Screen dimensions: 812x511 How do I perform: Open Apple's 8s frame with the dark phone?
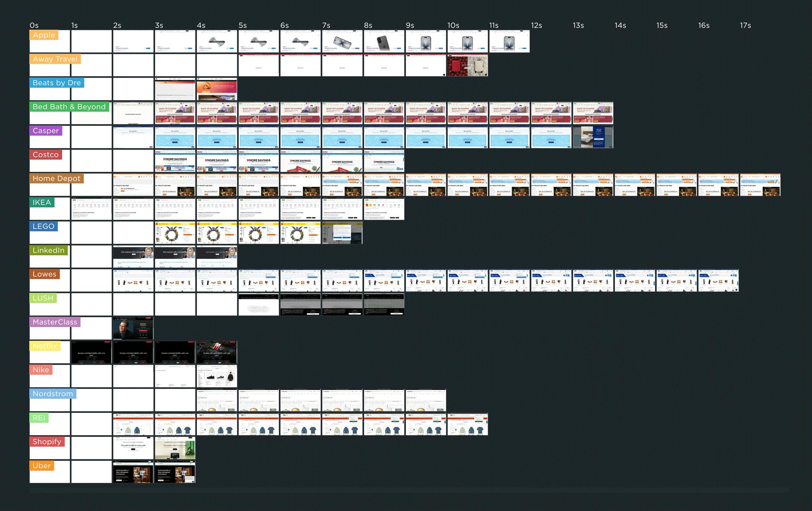(x=384, y=41)
